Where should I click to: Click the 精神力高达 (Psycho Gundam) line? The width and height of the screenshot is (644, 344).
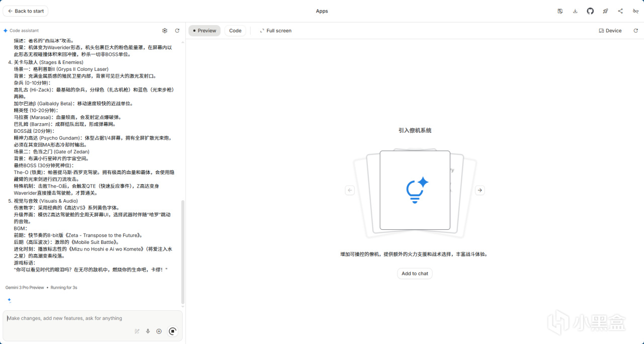coord(94,141)
